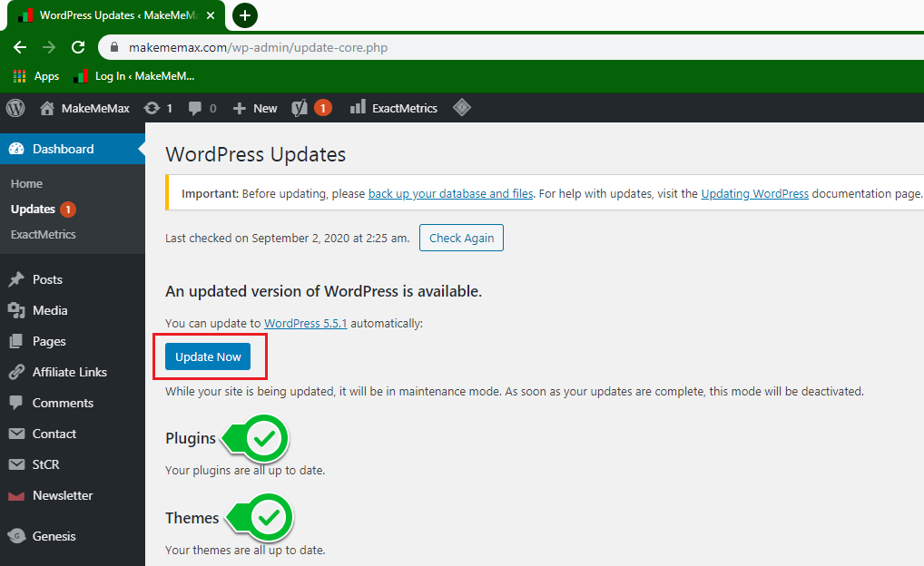Open the Posts menu label
This screenshot has width=924, height=566.
[47, 279]
